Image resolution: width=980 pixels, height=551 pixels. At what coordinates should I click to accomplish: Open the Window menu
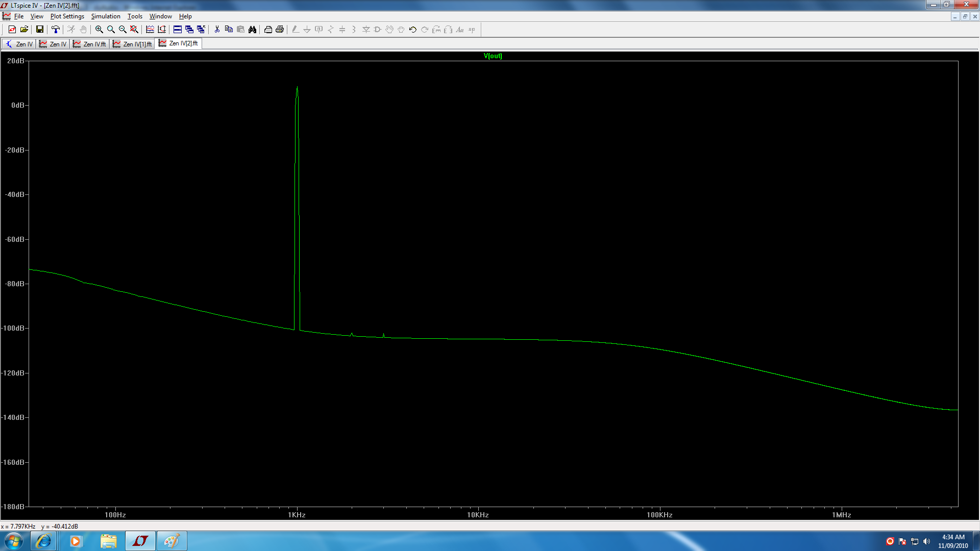click(x=160, y=16)
